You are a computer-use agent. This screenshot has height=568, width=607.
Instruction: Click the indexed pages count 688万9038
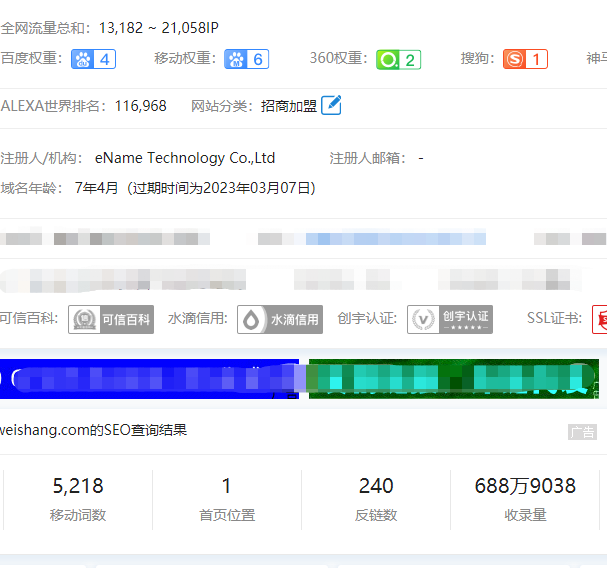coord(525,486)
